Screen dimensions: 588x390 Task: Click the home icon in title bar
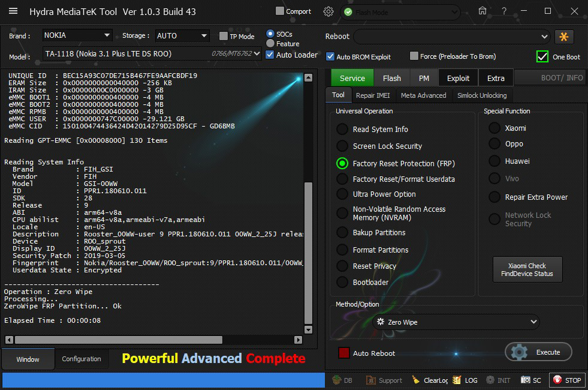coord(483,11)
